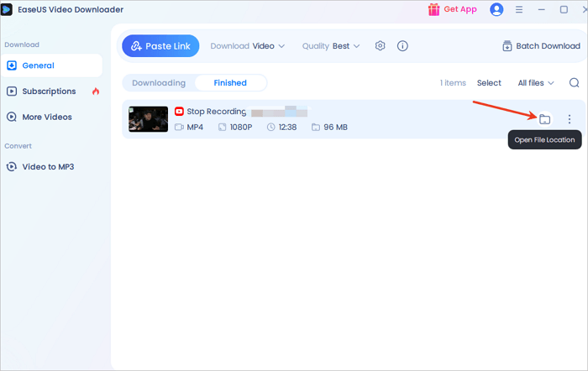Click the Open File Location folder icon
This screenshot has height=371, width=588.
544,119
